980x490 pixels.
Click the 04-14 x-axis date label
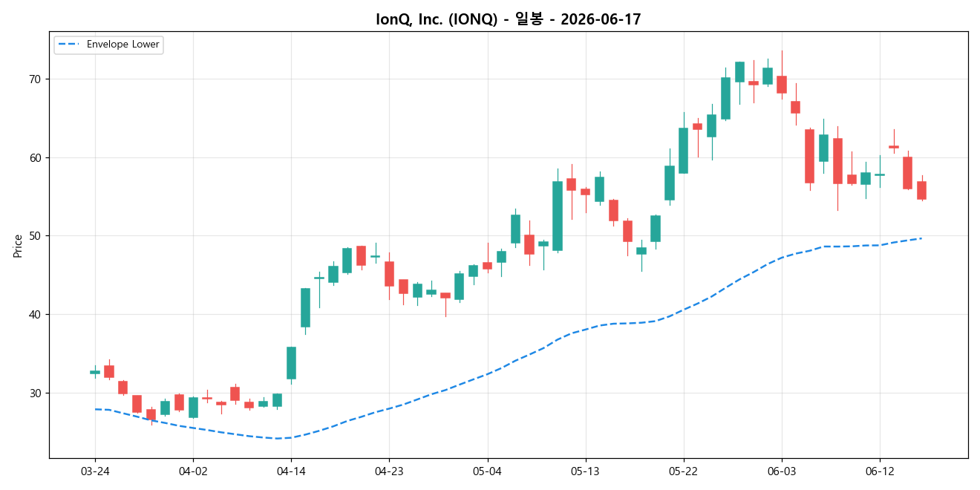click(291, 471)
